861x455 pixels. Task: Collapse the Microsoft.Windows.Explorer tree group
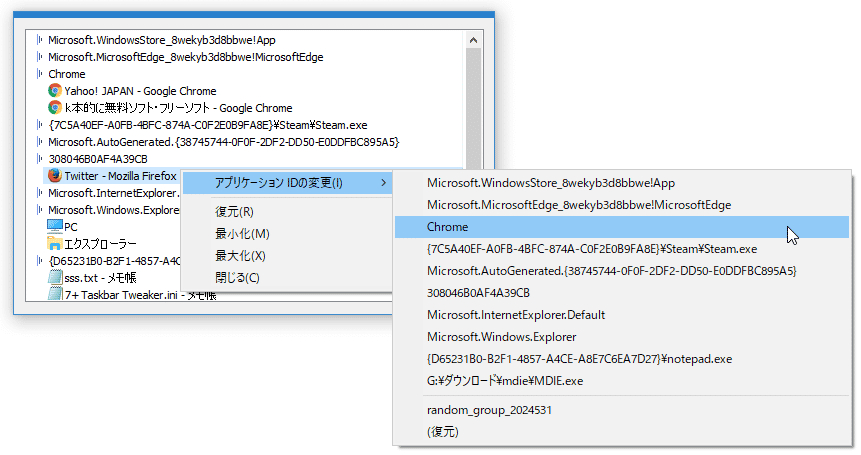40,210
